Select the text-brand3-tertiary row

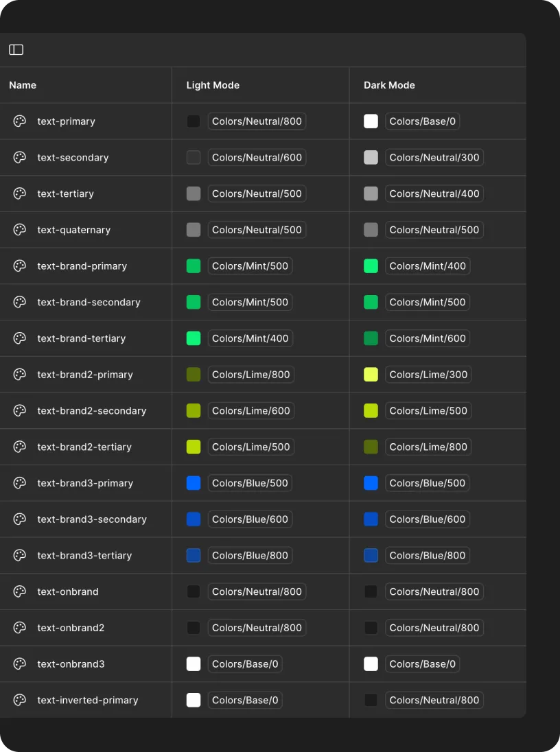(x=86, y=555)
